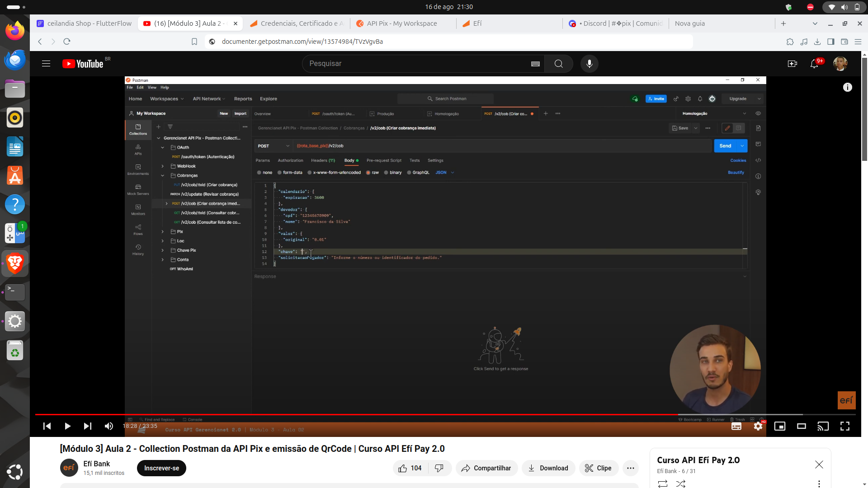Enter fullscreen mode

coord(845,426)
